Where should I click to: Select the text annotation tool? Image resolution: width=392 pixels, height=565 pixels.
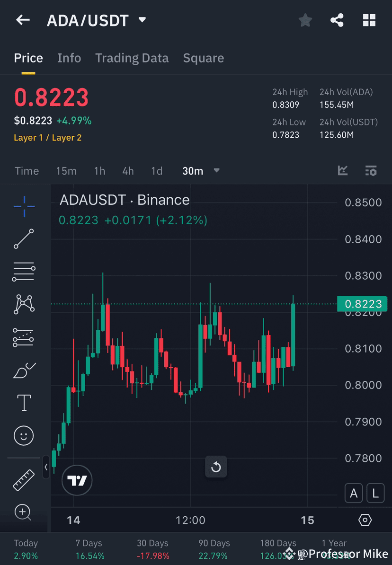click(x=24, y=403)
